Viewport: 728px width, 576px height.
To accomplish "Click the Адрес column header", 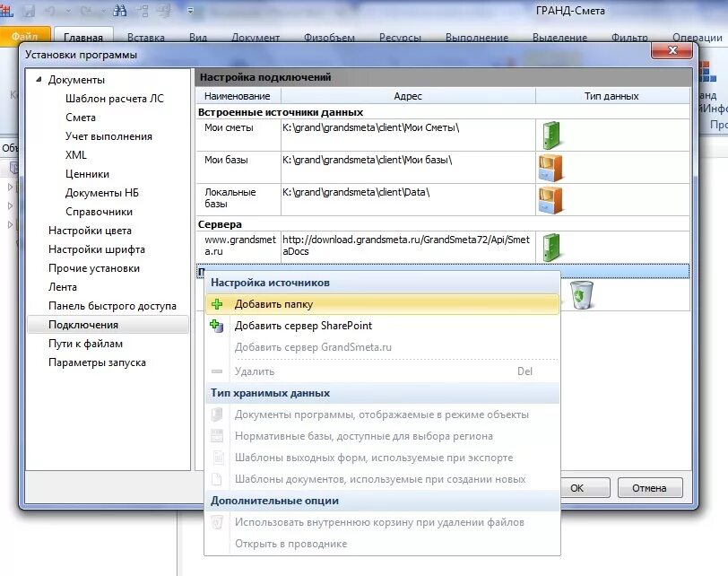I will pos(408,96).
